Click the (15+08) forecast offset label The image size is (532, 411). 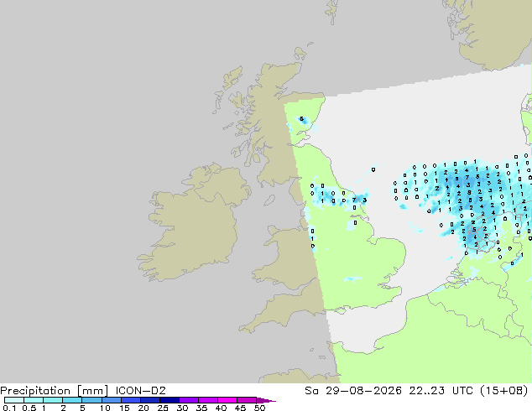pos(503,391)
